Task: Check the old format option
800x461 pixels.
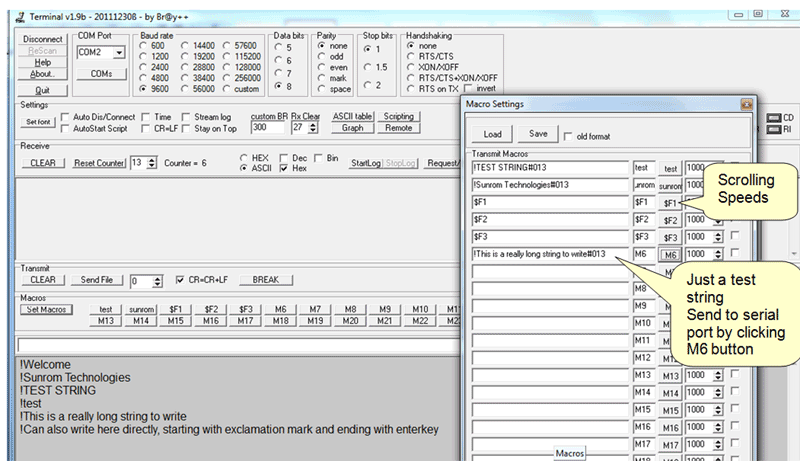Action: (568, 136)
